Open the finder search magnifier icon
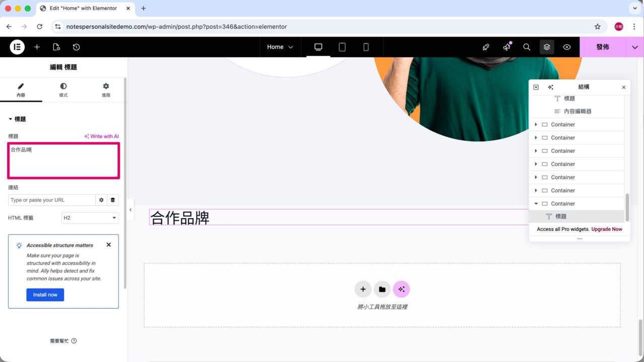The height and width of the screenshot is (362, 644). (527, 47)
